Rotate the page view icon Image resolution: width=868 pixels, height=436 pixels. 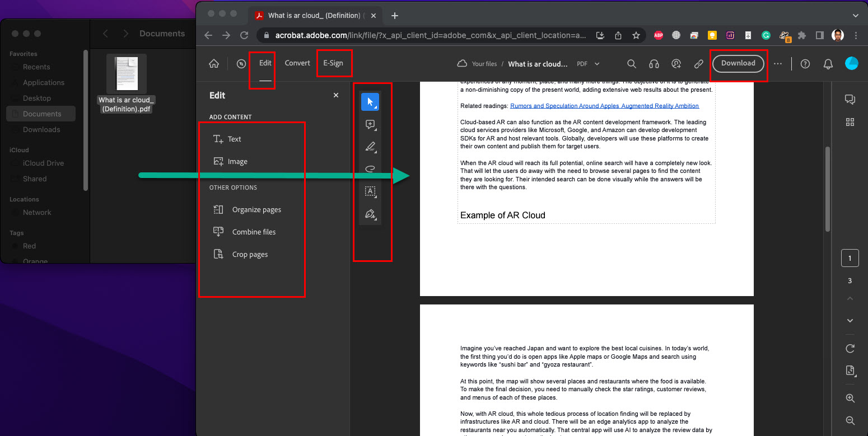(x=850, y=348)
